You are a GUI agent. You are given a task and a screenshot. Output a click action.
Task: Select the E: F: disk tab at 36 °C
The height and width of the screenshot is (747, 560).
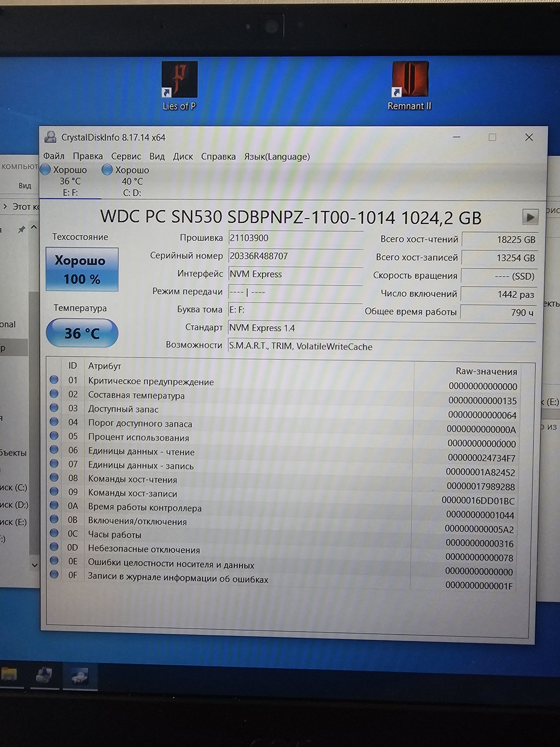pos(70,181)
